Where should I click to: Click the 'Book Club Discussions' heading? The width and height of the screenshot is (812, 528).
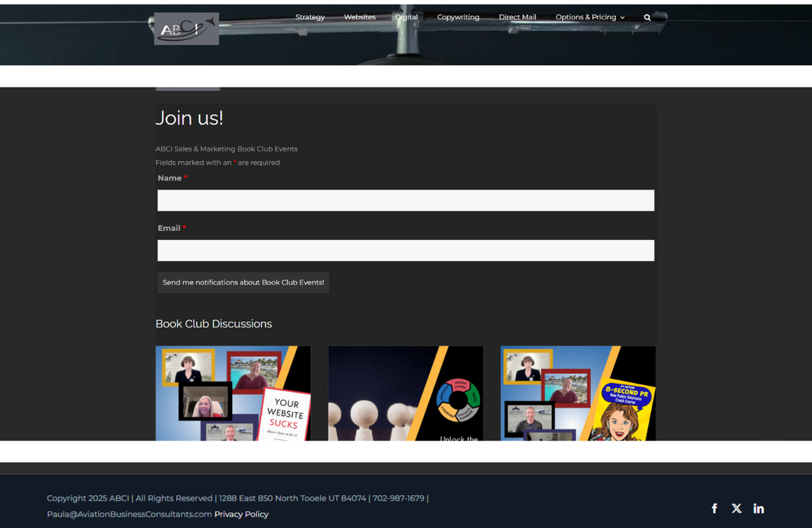point(214,324)
